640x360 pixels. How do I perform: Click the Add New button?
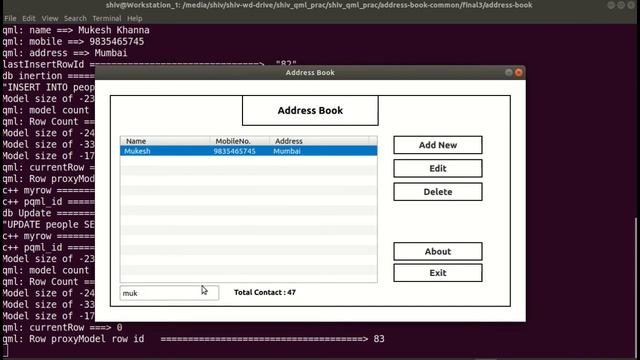[x=438, y=145]
